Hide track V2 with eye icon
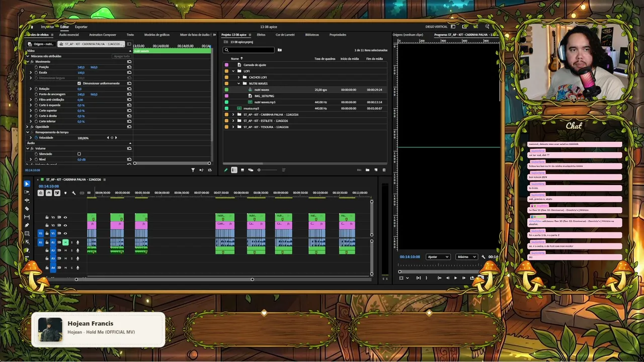Image resolution: width=644 pixels, height=362 pixels. point(65,225)
